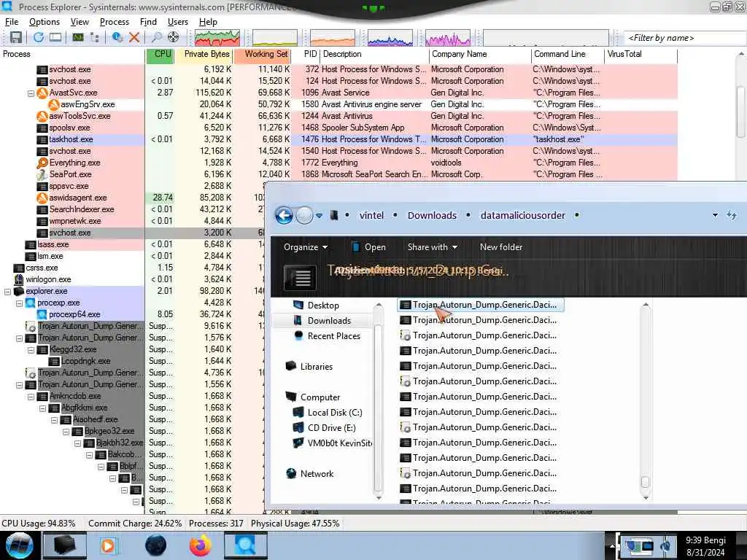747x560 pixels.
Task: Click the Open button in Explorer toolbar
Action: tap(369, 247)
